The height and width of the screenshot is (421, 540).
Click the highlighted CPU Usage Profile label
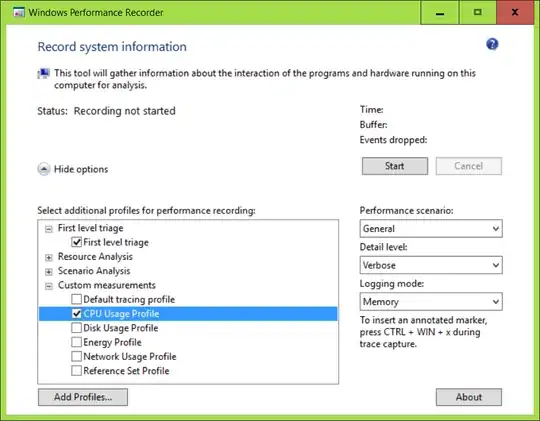(x=122, y=314)
